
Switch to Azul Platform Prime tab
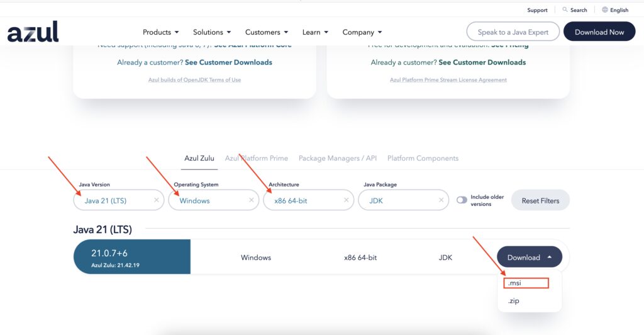click(x=257, y=158)
